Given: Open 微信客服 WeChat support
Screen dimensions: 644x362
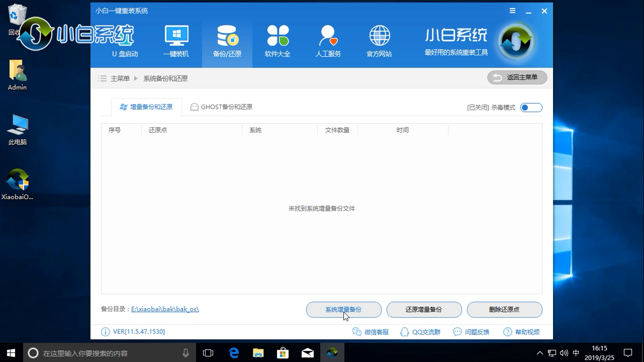Looking at the screenshot, I should 372,331.
